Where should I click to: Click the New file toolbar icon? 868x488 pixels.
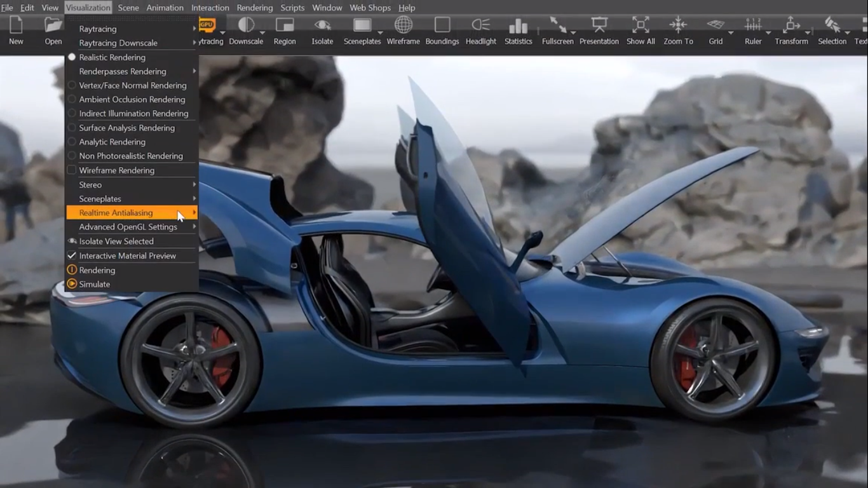tap(16, 25)
